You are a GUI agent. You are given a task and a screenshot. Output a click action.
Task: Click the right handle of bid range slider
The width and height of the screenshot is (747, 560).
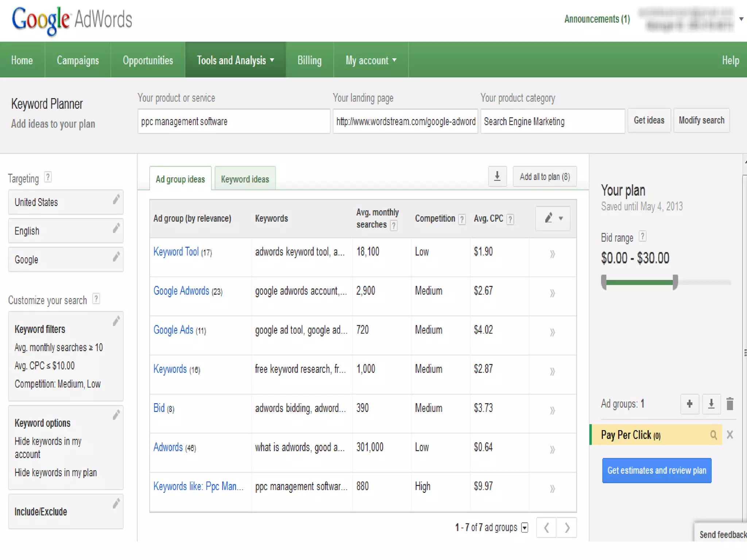click(x=675, y=282)
